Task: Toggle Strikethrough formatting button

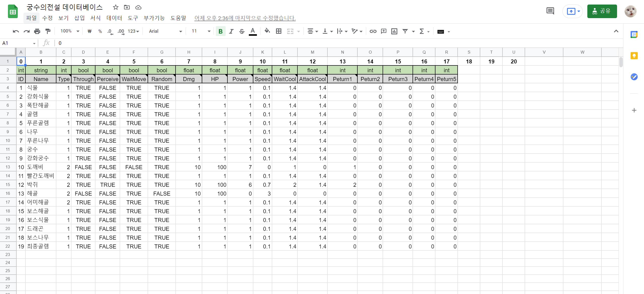Action: 242,31
